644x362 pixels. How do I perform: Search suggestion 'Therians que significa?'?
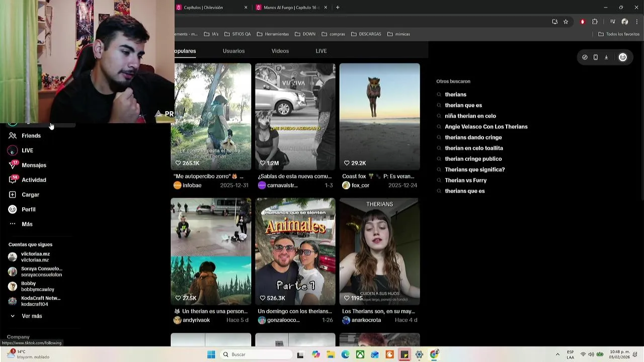click(474, 169)
